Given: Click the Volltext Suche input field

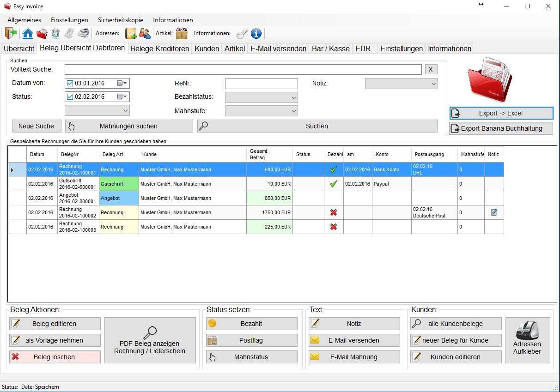Looking at the screenshot, I should pos(243,69).
